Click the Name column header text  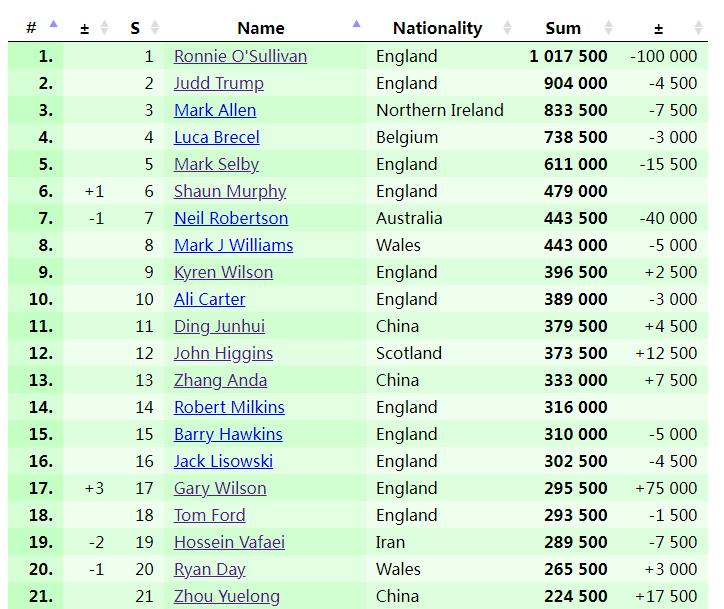261,28
